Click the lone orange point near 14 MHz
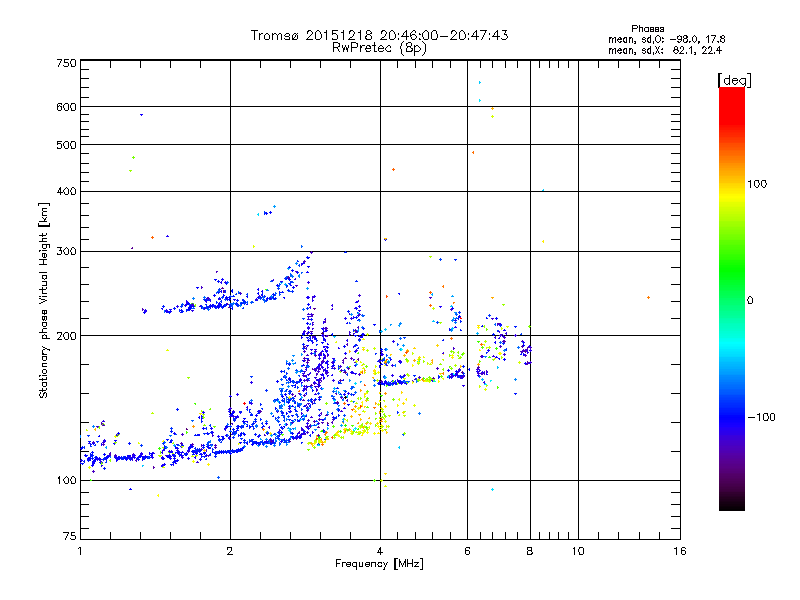Screen dimensions: 800x600 pyautogui.click(x=648, y=297)
